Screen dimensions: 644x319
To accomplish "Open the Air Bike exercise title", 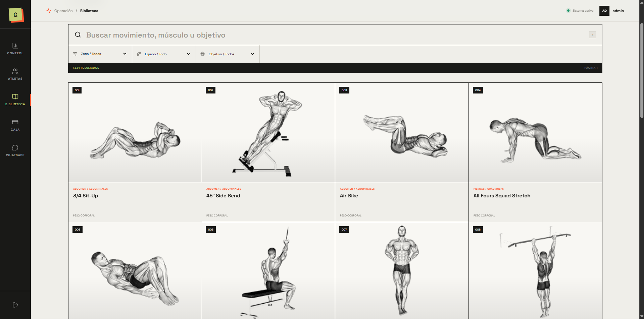I will click(x=349, y=196).
